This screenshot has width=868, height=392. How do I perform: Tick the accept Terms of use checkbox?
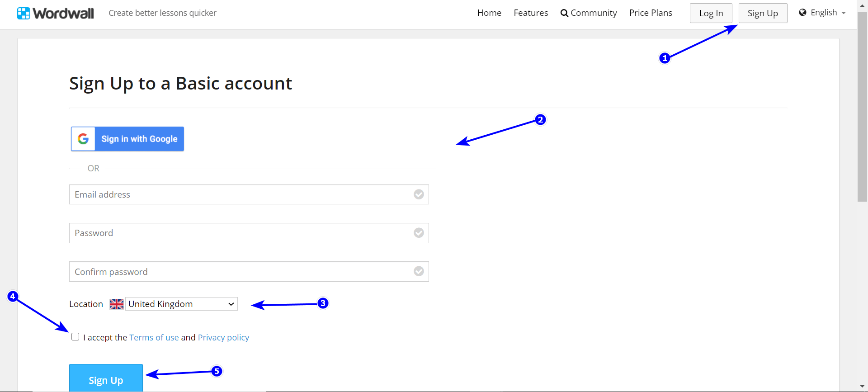(x=75, y=337)
